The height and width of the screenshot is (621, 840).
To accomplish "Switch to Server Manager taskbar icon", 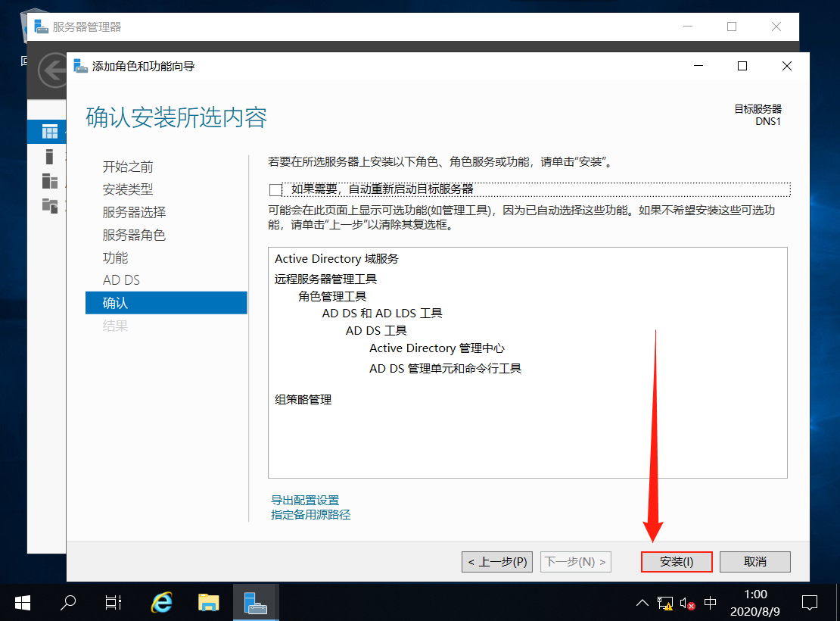I will pos(256,603).
